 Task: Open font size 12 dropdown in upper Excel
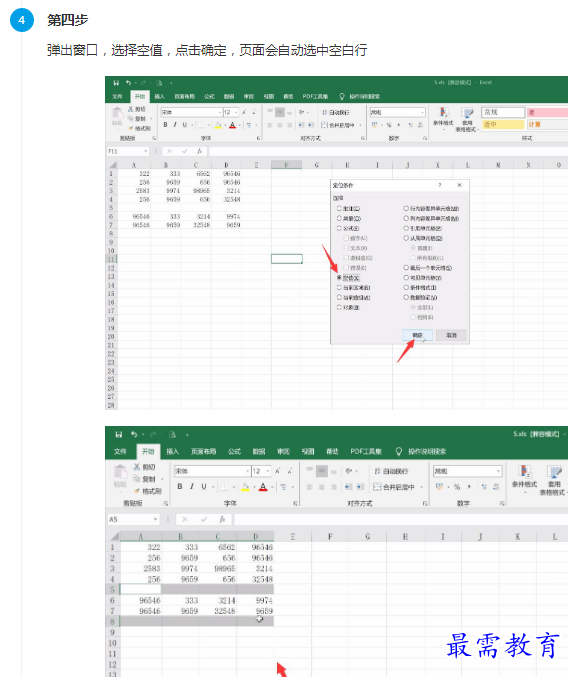pyautogui.click(x=237, y=112)
